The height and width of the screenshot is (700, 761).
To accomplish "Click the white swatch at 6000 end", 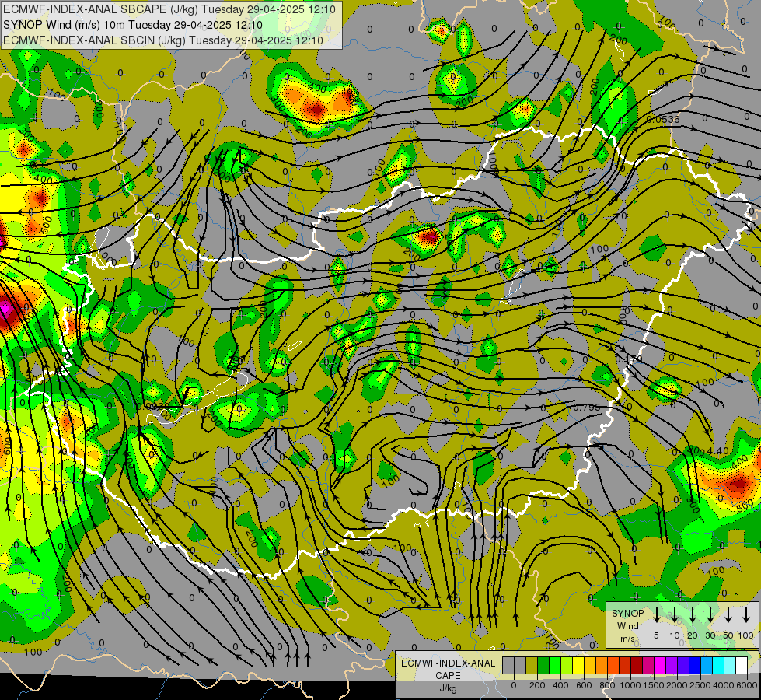I will [742, 665].
